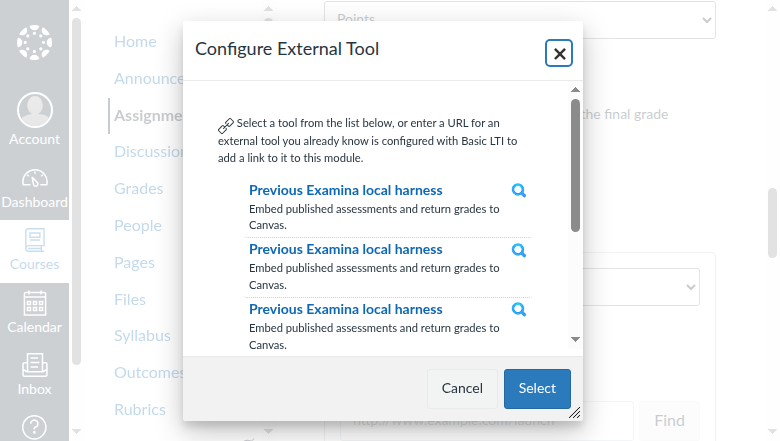Click dialog scrollbar down arrow
Viewport: 780px width, 441px height.
pyautogui.click(x=575, y=339)
